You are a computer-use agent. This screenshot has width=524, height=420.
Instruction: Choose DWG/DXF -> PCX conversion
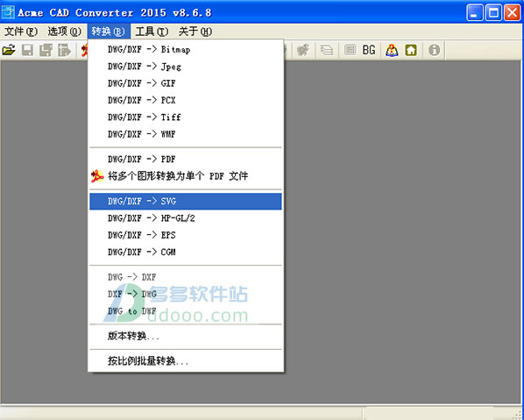click(x=186, y=100)
